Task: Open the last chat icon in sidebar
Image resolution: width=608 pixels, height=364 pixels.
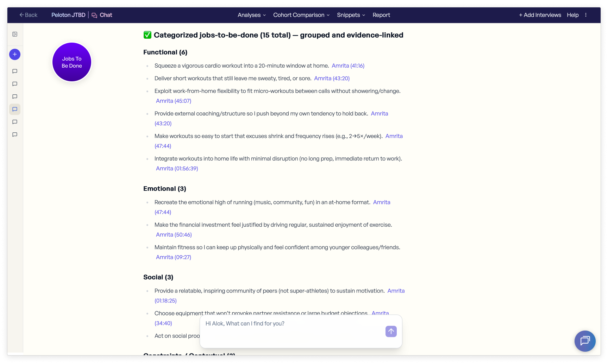Action: click(15, 134)
